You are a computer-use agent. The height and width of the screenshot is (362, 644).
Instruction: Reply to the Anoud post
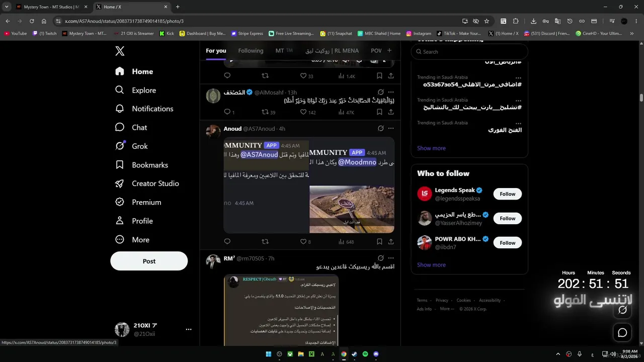(227, 242)
